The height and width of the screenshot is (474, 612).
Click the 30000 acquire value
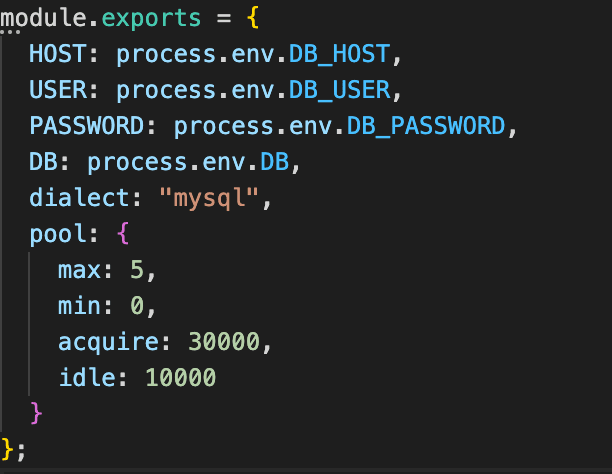coord(224,342)
